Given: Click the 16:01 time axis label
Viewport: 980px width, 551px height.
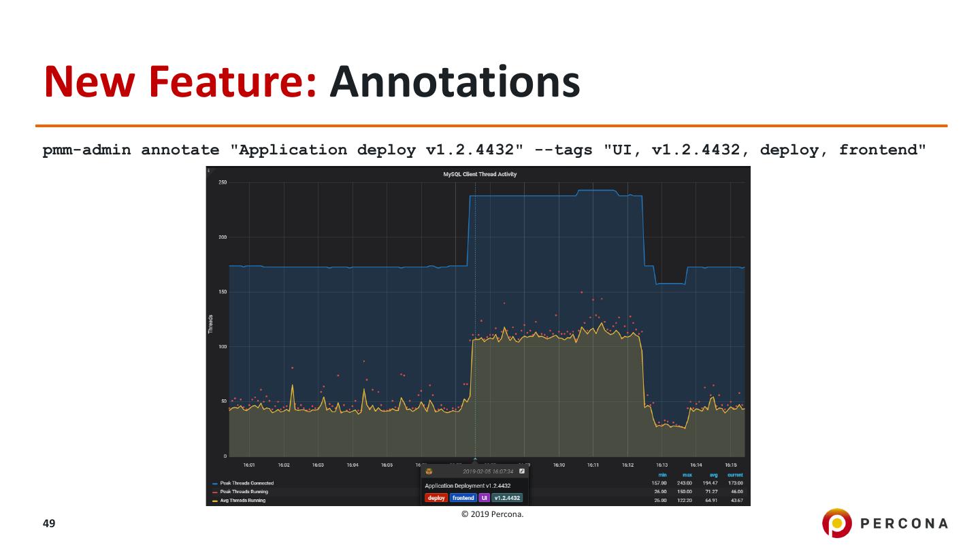Looking at the screenshot, I should [249, 465].
